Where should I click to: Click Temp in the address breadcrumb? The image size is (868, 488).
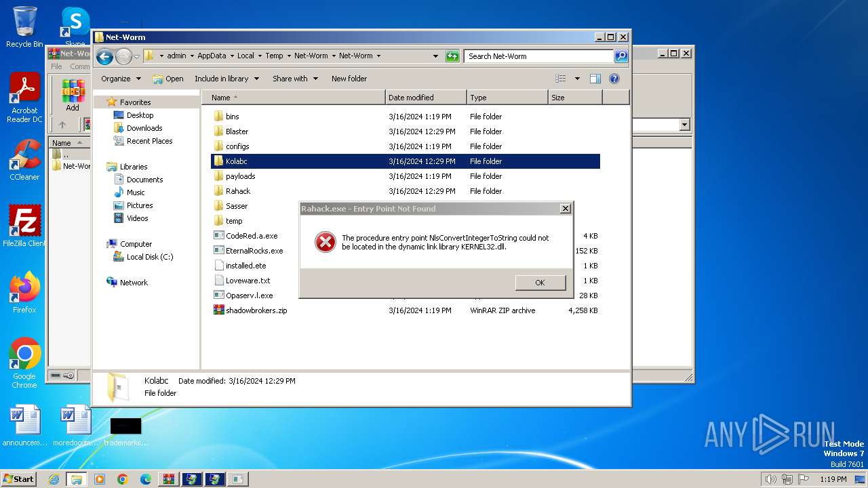274,56
